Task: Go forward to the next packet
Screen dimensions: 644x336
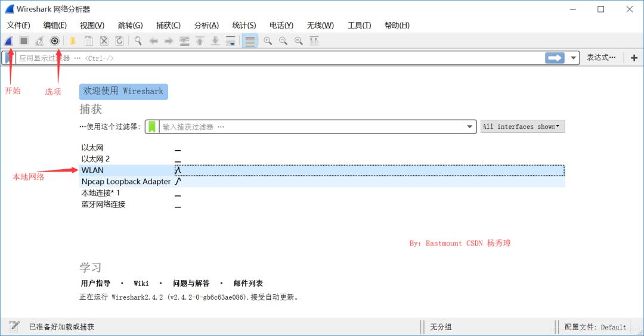Action: [169, 41]
